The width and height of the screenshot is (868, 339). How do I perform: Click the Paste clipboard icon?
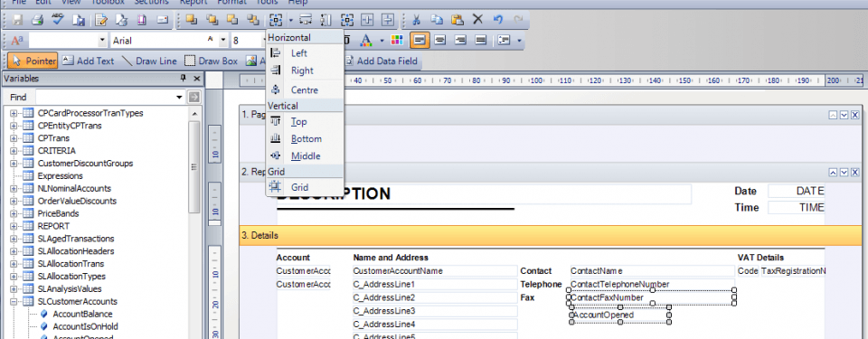[x=457, y=20]
